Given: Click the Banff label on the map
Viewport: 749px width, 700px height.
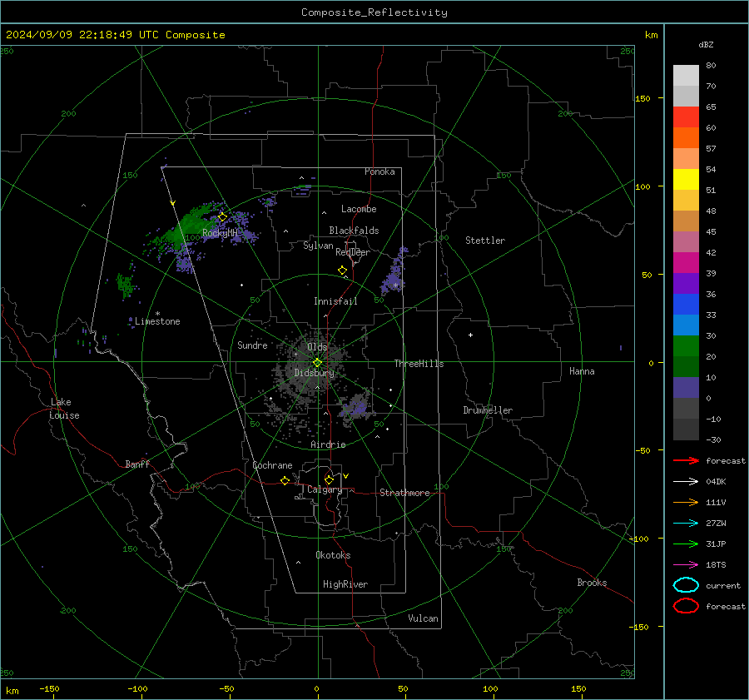Looking at the screenshot, I should pyautogui.click(x=137, y=464).
